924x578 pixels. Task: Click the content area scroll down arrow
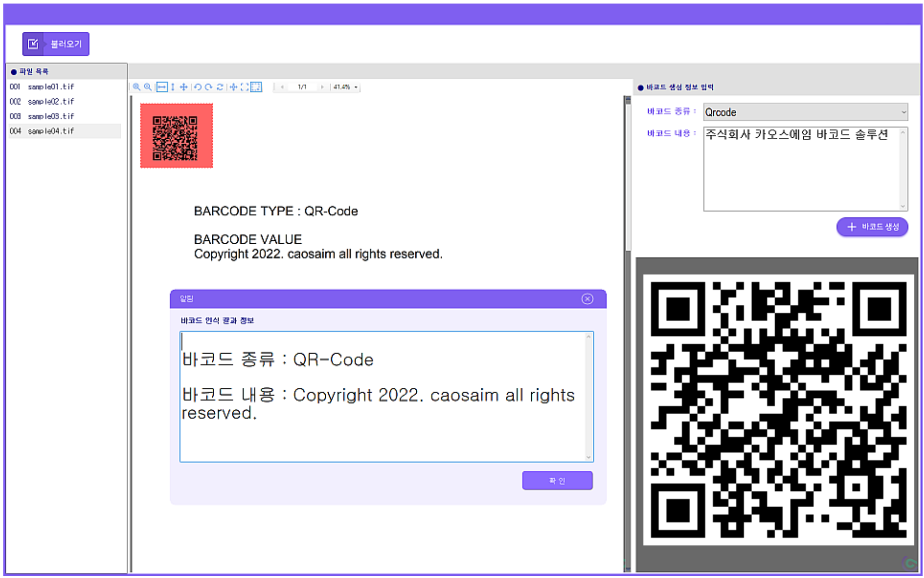coord(903,206)
